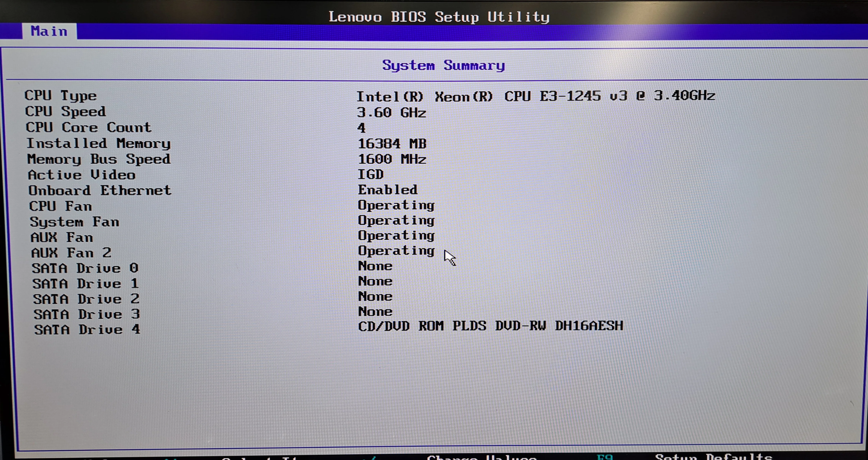Select the core count value 4
868x460 pixels.
click(x=361, y=128)
